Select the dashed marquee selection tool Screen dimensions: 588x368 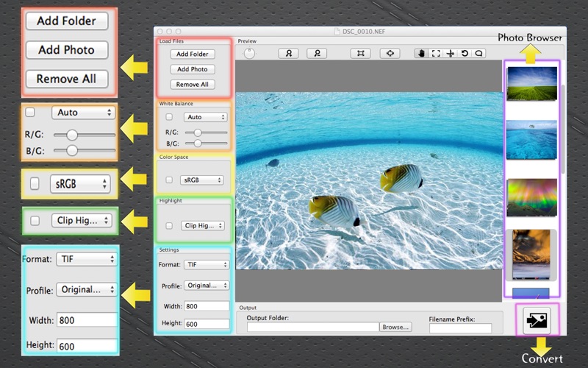coord(436,53)
